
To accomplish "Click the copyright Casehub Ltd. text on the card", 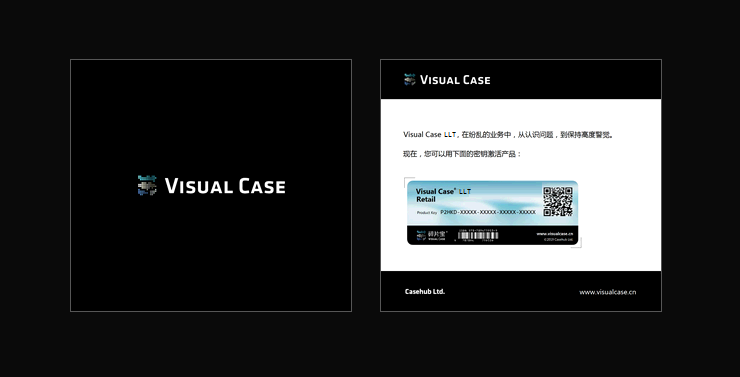I will [x=558, y=240].
